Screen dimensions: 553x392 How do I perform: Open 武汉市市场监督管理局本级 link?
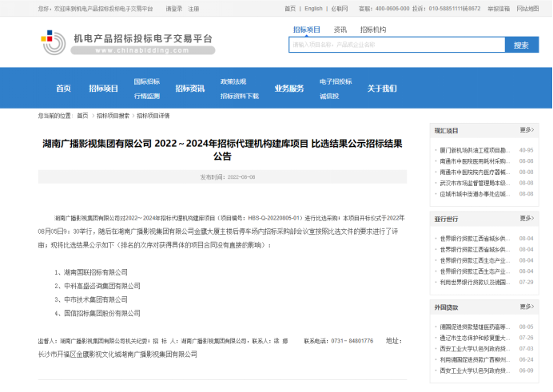[475, 183]
